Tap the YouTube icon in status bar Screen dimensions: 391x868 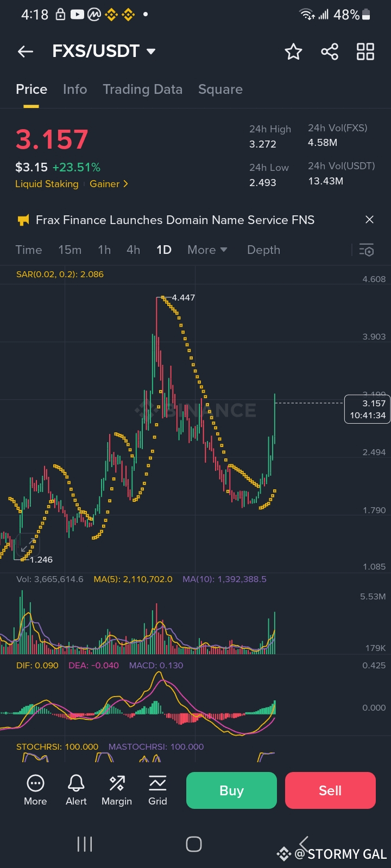coord(77,15)
